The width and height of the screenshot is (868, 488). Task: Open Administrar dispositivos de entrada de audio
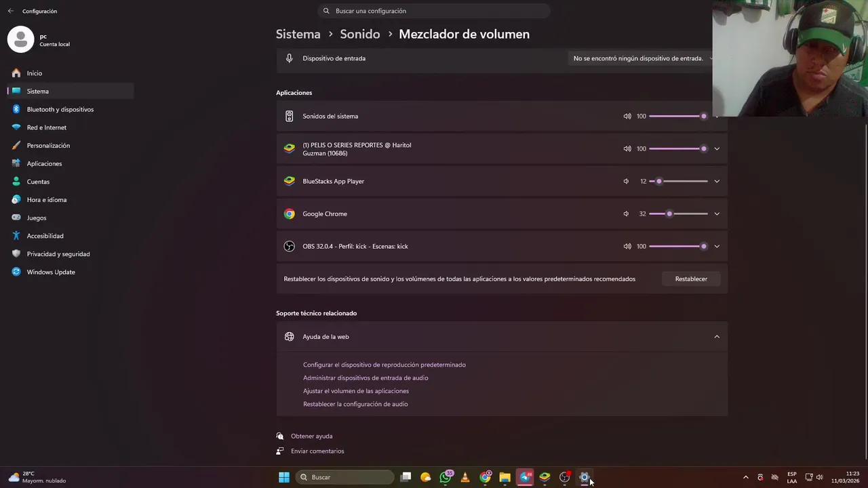[366, 378]
